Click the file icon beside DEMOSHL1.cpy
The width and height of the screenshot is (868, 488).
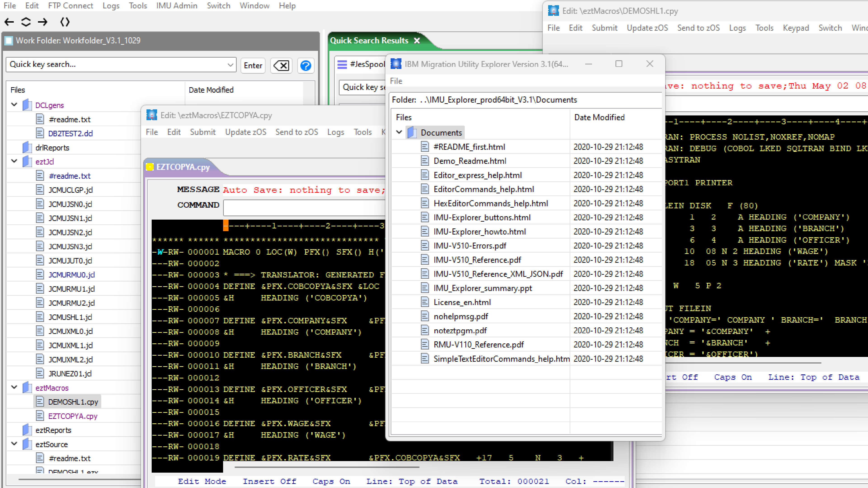point(40,401)
